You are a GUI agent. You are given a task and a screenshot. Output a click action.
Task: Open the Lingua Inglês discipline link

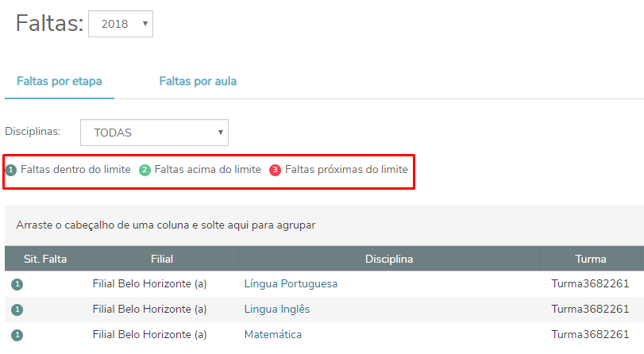point(277,309)
